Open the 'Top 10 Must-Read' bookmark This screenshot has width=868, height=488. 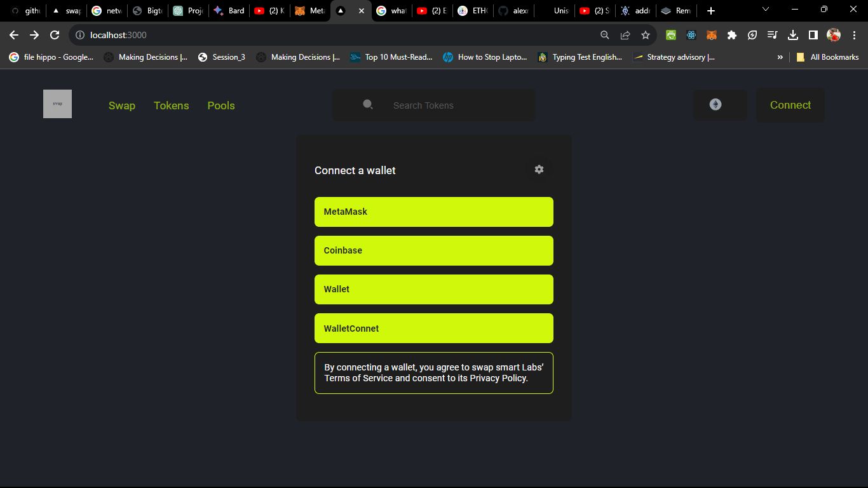point(391,57)
